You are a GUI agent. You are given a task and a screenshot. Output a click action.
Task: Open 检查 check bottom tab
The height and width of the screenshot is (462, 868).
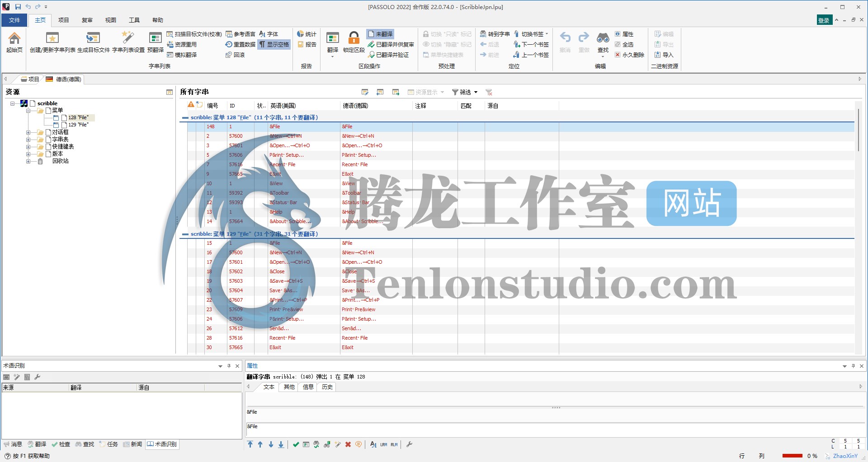coord(61,444)
